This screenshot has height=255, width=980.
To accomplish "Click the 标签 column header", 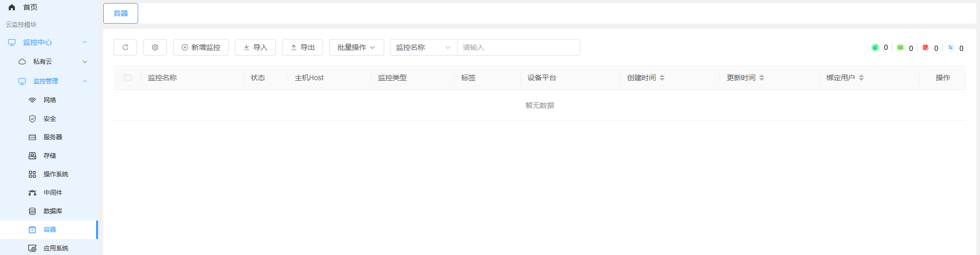I will tap(468, 78).
